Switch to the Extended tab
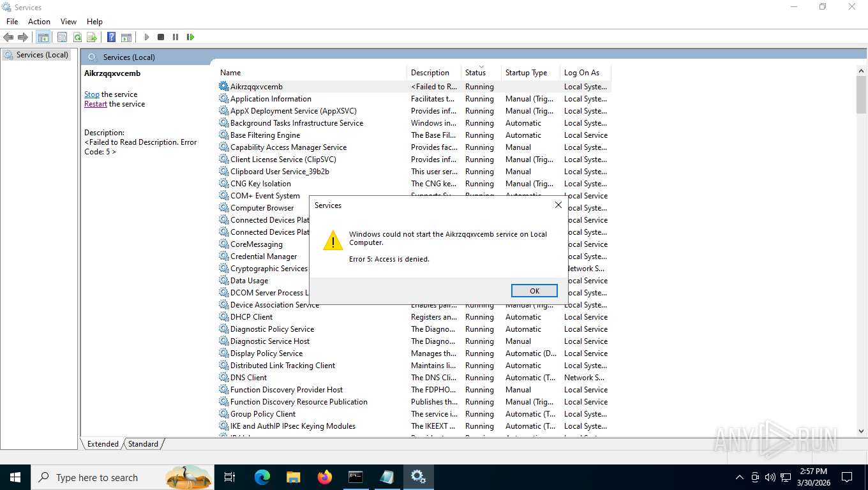868x490 pixels. point(103,444)
